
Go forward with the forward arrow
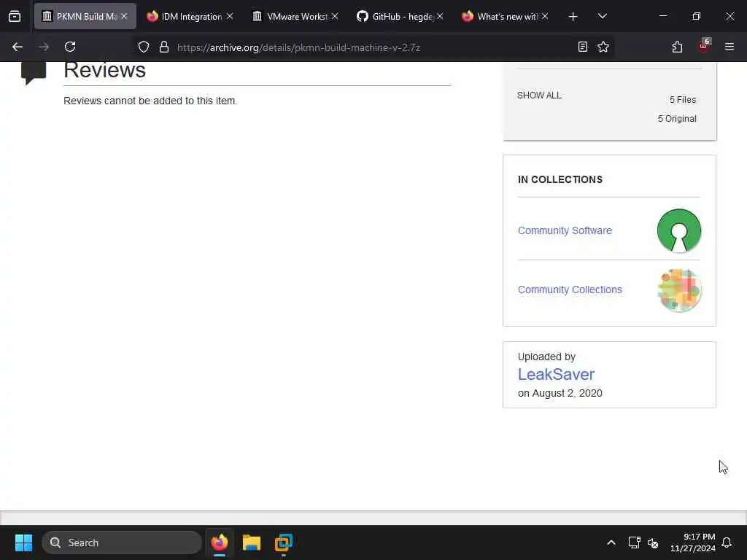(44, 47)
